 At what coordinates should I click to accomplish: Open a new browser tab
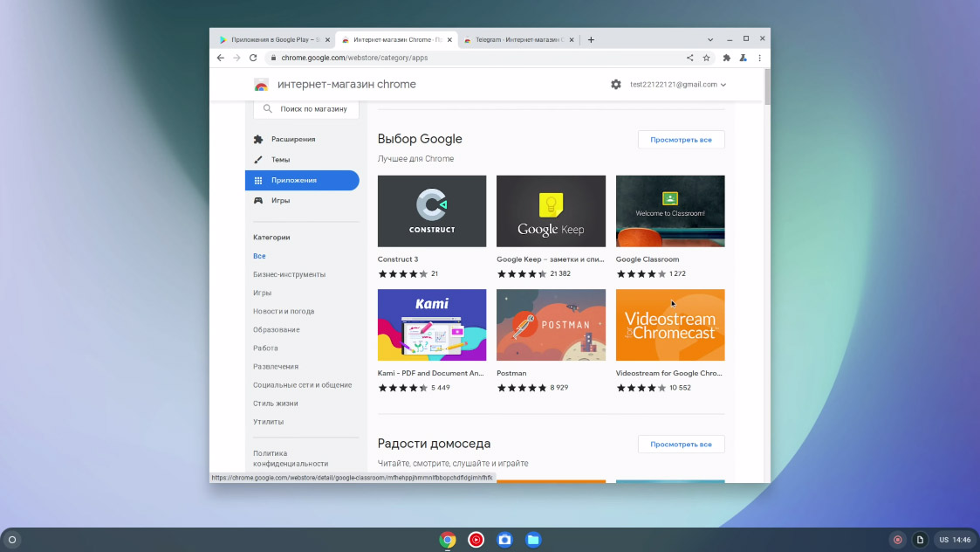coord(591,39)
